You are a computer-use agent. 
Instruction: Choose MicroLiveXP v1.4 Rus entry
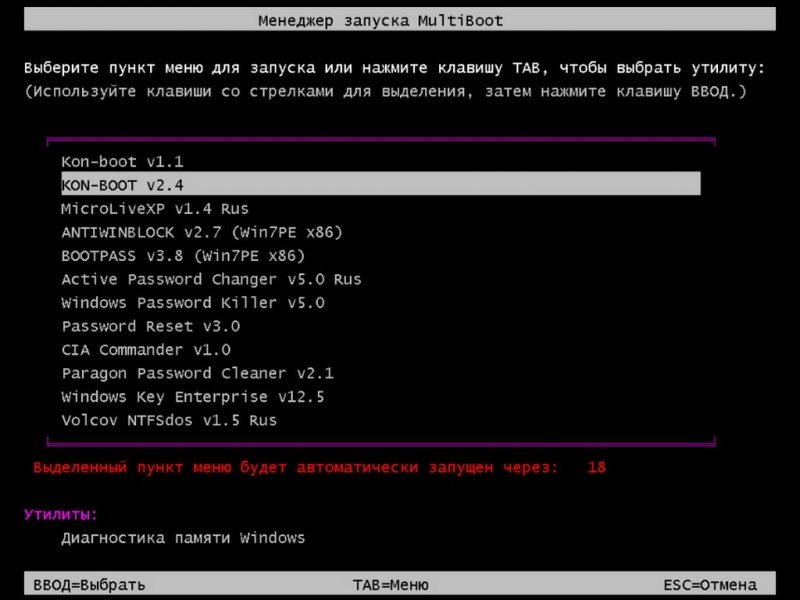click(x=155, y=209)
